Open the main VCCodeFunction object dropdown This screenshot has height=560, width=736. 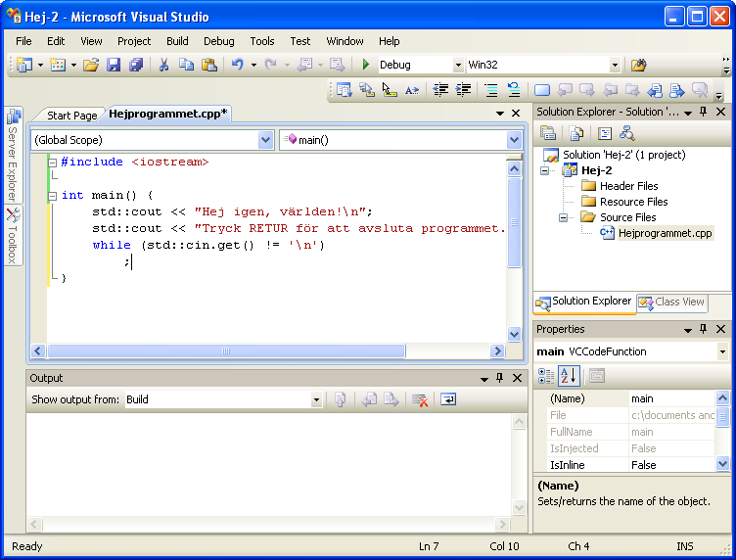722,351
